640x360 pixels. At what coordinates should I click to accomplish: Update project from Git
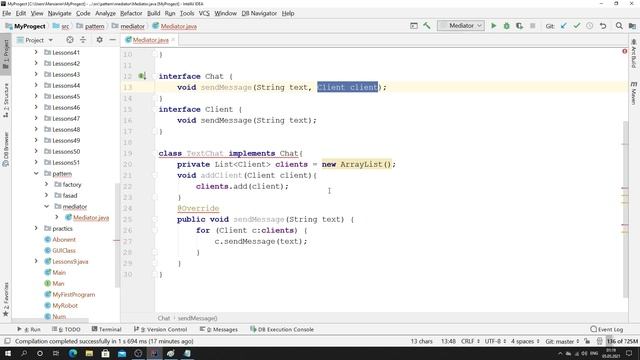click(x=564, y=26)
